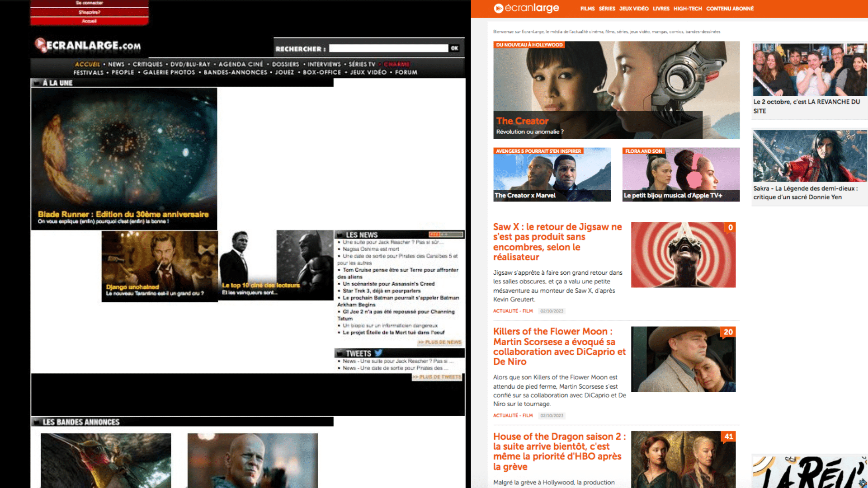This screenshot has height=488, width=868.
Task: Click ACTUALITÉ - FILM tag under Saw X
Action: coord(513,311)
